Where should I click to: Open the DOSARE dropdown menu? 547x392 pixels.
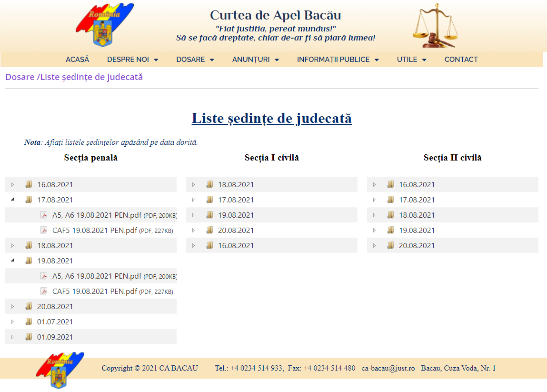point(195,60)
